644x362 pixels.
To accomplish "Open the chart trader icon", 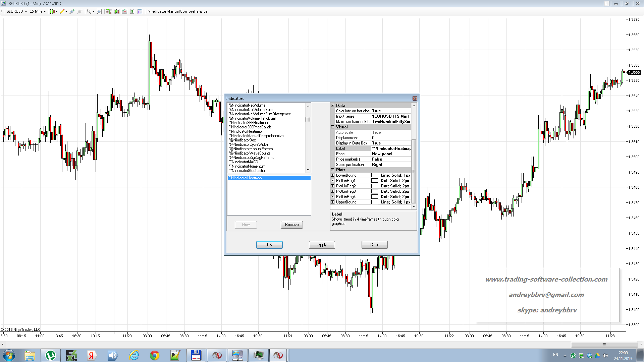I will (109, 11).
